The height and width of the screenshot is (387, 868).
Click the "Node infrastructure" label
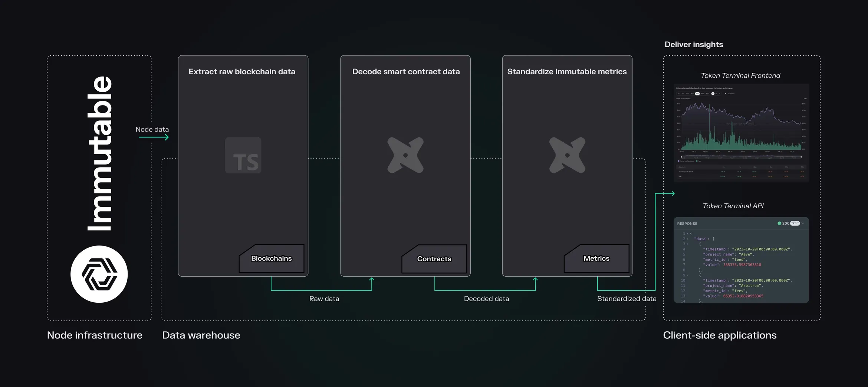click(x=95, y=335)
